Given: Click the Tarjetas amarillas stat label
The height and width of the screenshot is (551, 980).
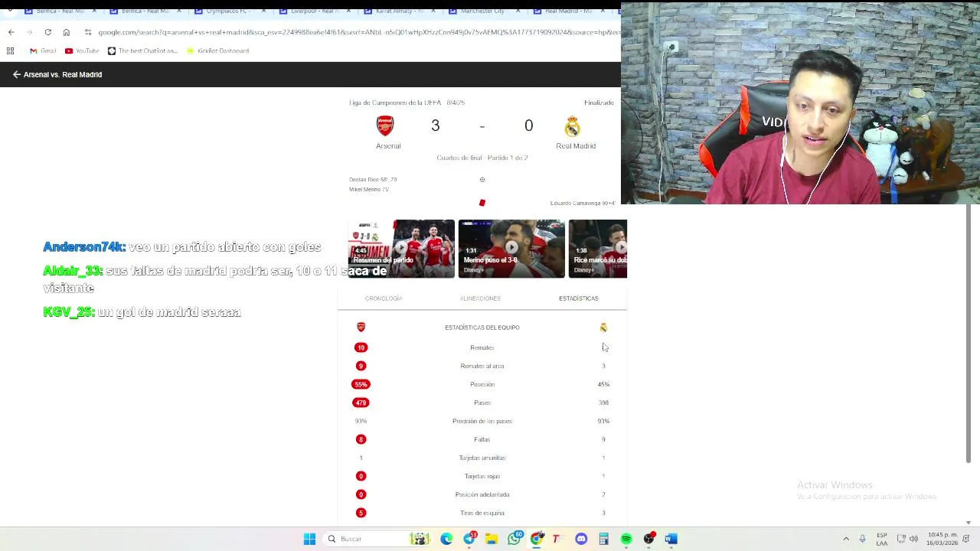Looking at the screenshot, I should 482,458.
